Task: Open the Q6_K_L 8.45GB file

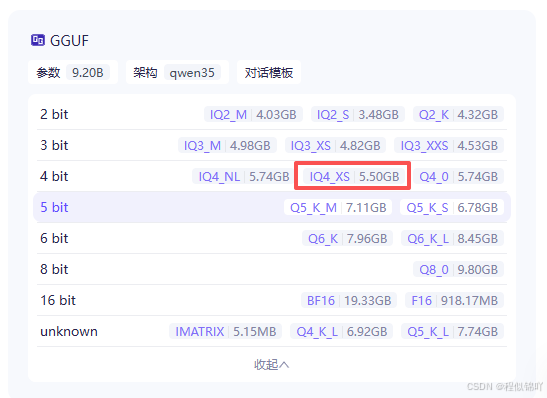Action: click(452, 239)
